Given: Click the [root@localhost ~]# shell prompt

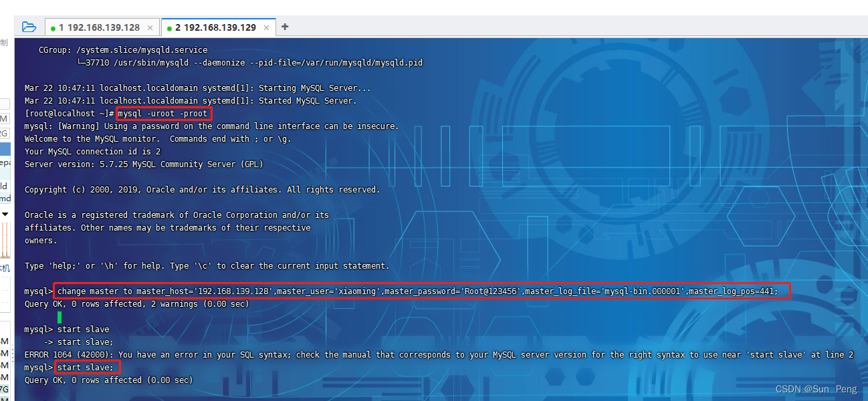Looking at the screenshot, I should click(x=69, y=114).
